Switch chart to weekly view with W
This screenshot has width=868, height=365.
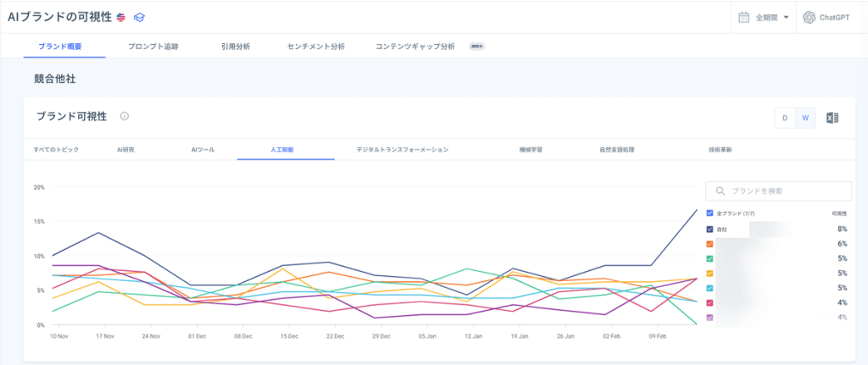(x=805, y=118)
